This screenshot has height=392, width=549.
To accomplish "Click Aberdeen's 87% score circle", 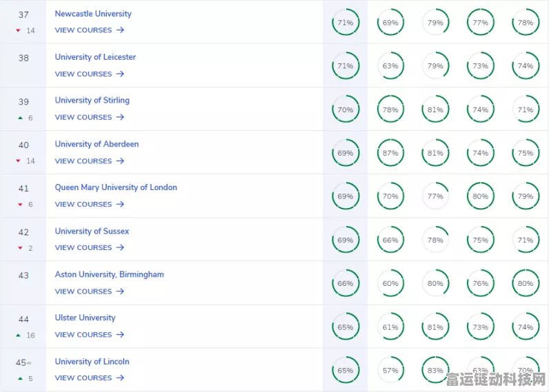I will (x=390, y=153).
